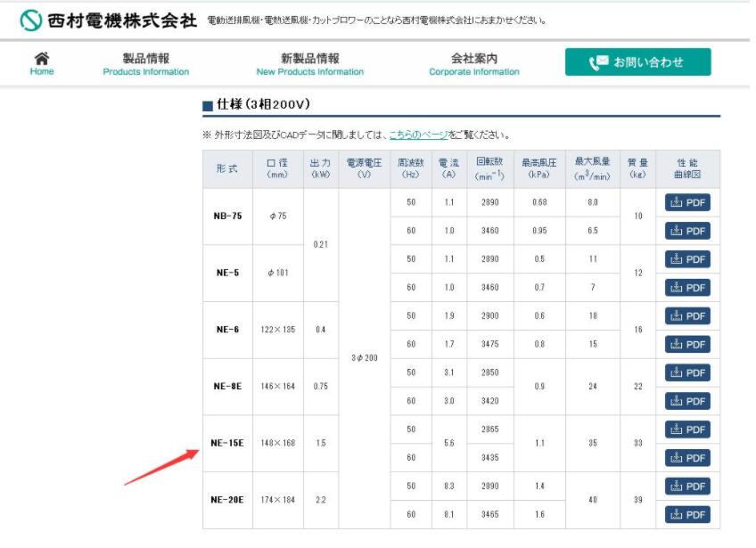Viewport: 756px width, 548px height.
Task: Open the NE-15E 60Hz performance PDF
Action: [x=687, y=457]
